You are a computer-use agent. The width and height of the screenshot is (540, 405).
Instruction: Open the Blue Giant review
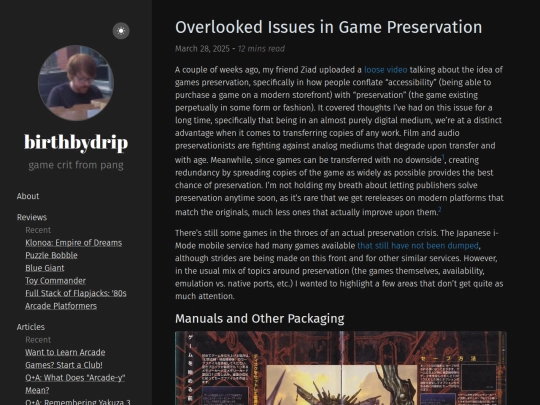45,268
